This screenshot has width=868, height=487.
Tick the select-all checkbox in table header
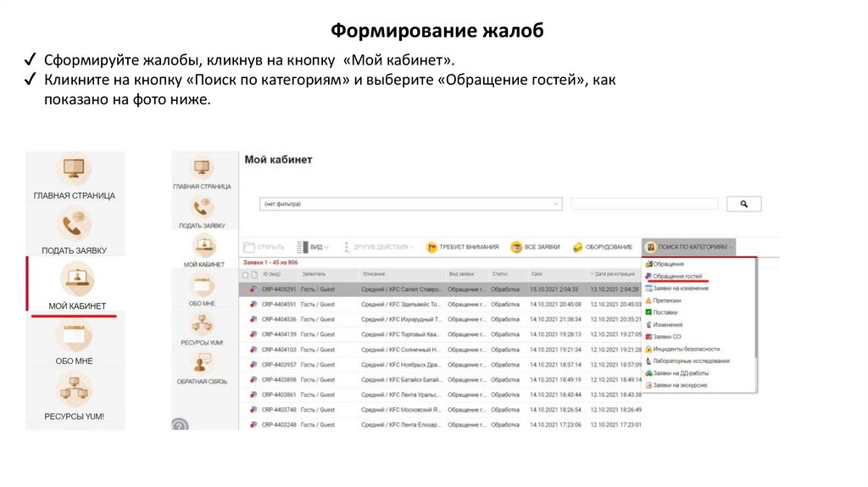246,275
